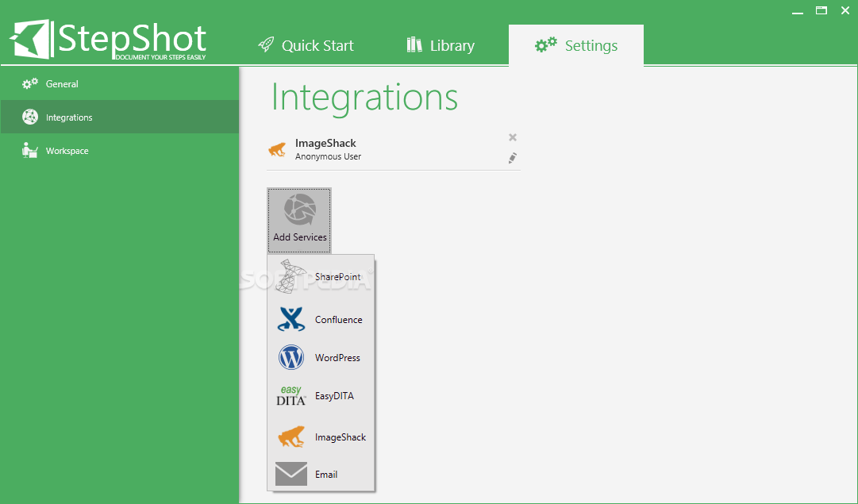Viewport: 858px width, 504px height.
Task: Click the orange frog icon in the services list
Action: 291,437
